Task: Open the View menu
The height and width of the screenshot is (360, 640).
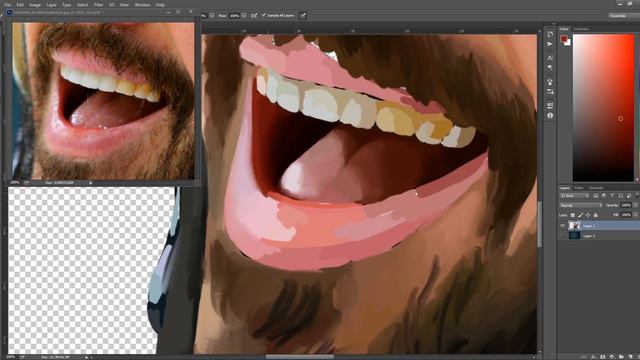Action: [124, 5]
